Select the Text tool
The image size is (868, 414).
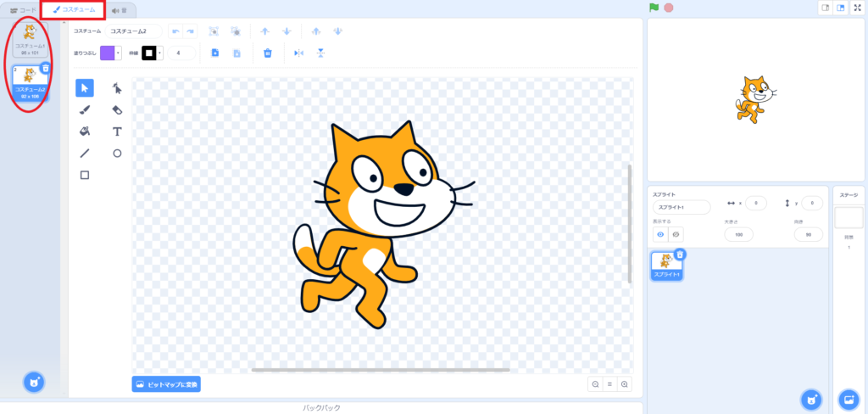[x=117, y=131]
